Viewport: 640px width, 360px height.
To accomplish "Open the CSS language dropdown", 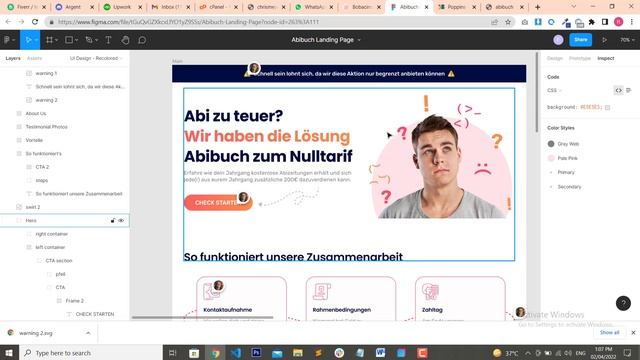I will [554, 90].
